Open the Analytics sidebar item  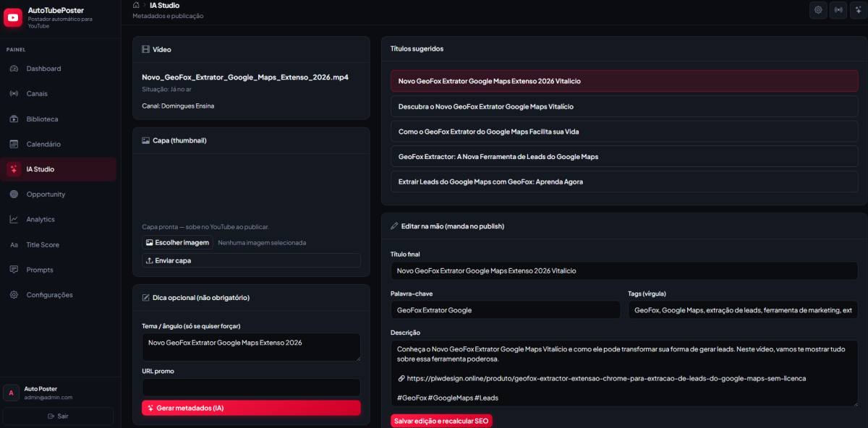click(x=58, y=219)
